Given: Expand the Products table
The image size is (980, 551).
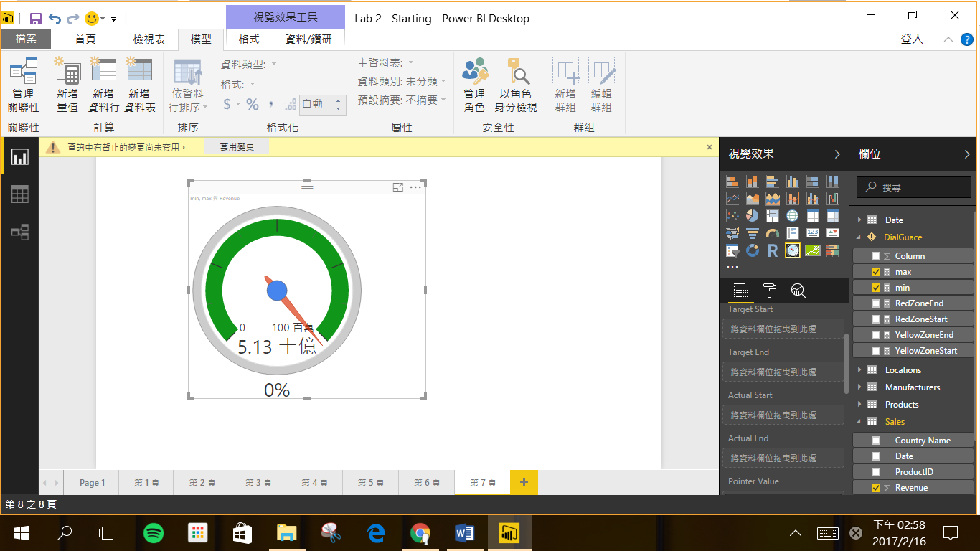Looking at the screenshot, I should [859, 405].
